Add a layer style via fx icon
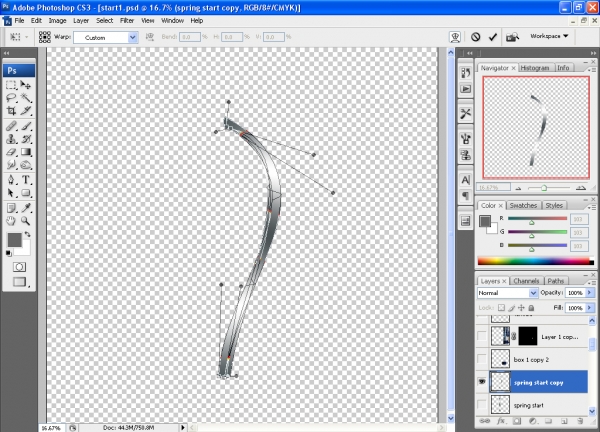 click(x=501, y=421)
